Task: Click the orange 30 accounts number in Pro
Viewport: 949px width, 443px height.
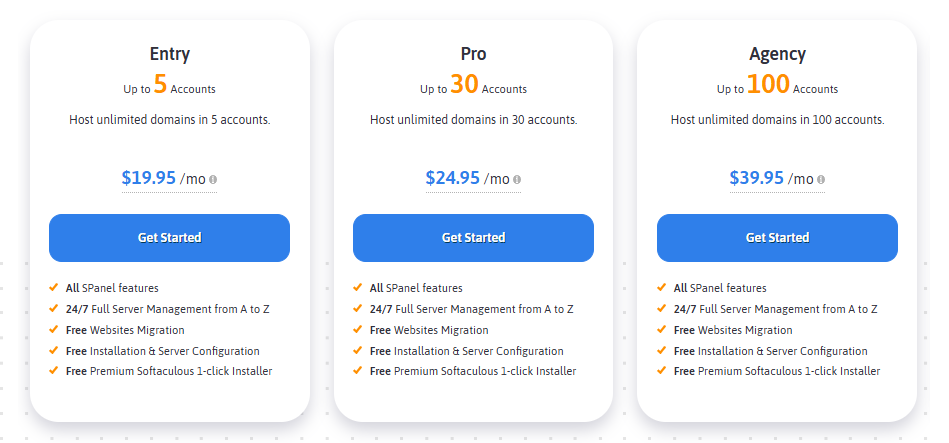Action: tap(464, 85)
